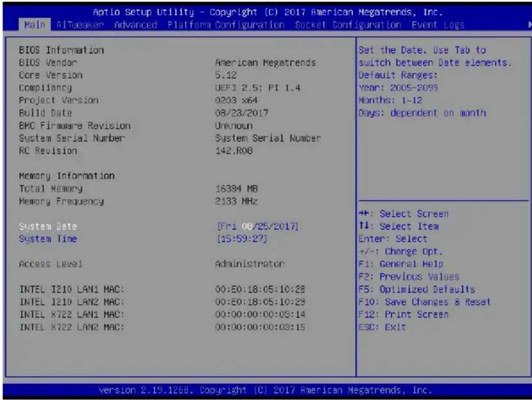
Task: Click the INTEL X722 LAN2 MAC label
Action: point(72,327)
